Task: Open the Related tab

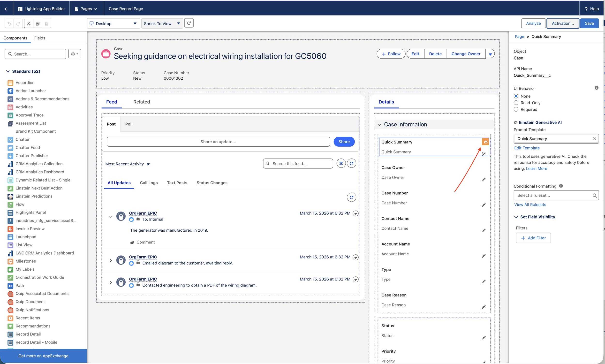Action: [142, 102]
